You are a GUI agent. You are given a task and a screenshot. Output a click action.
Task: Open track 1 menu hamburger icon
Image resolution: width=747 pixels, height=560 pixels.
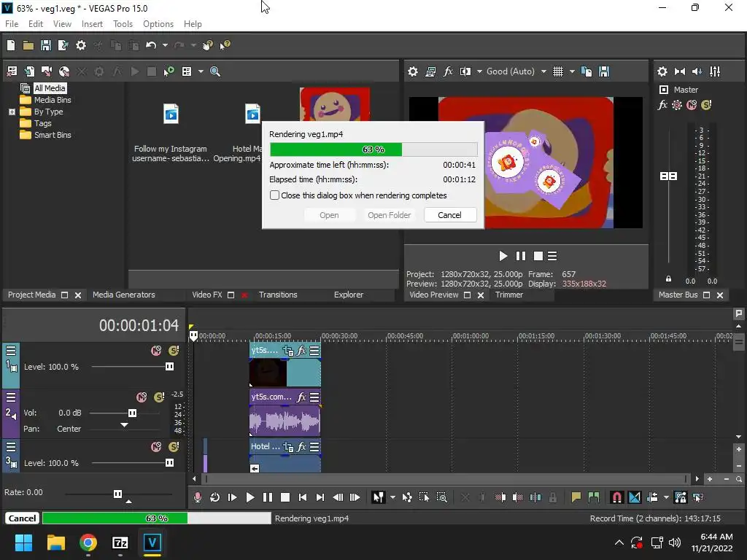click(11, 351)
